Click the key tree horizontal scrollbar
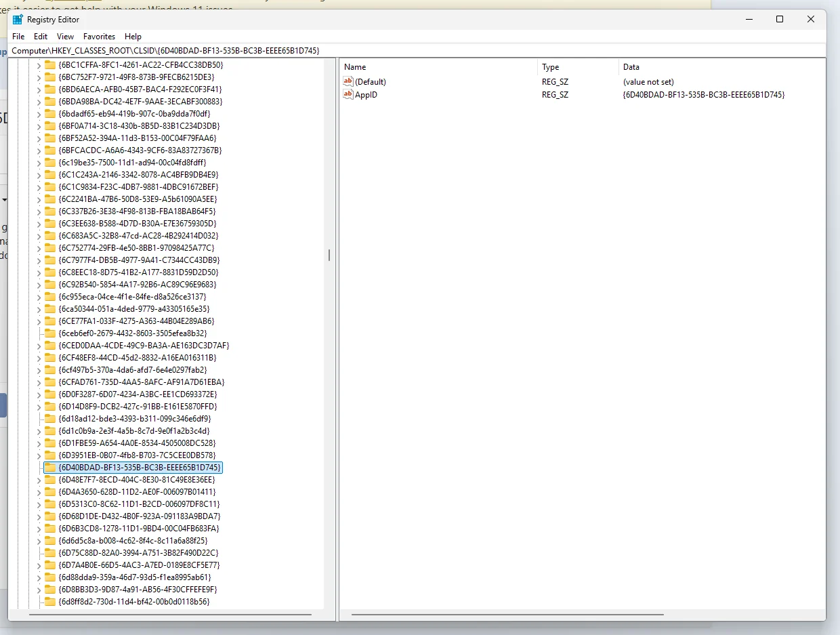 [170, 615]
